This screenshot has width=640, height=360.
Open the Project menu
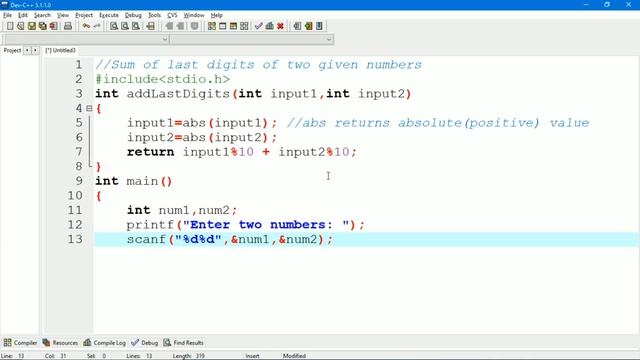pyautogui.click(x=84, y=15)
